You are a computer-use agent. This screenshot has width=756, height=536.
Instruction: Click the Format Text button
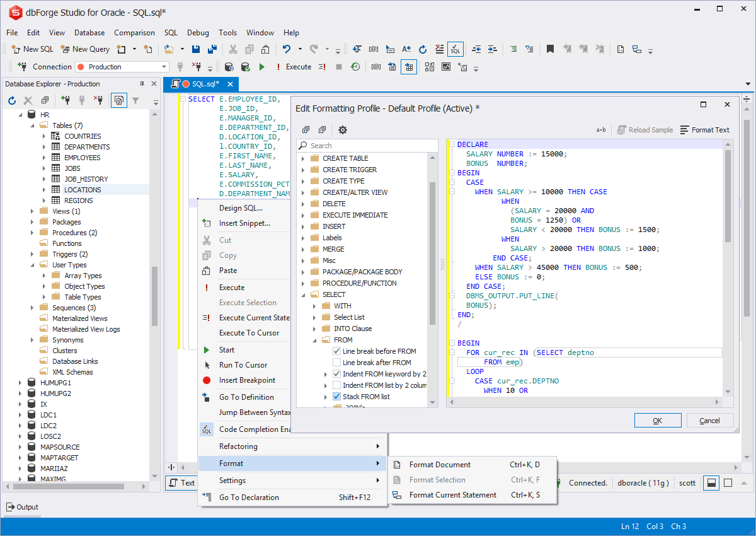(705, 129)
